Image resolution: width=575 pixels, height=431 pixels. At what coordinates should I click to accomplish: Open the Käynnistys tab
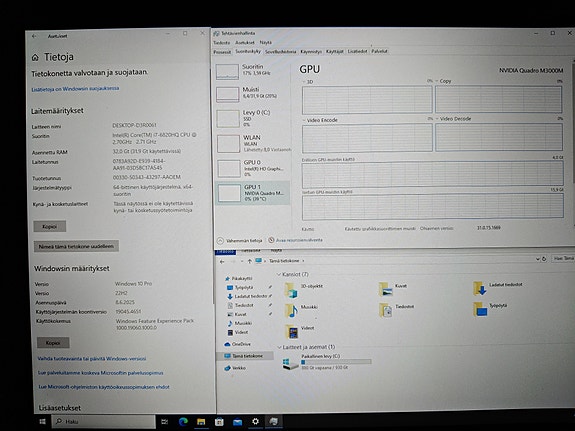(311, 52)
